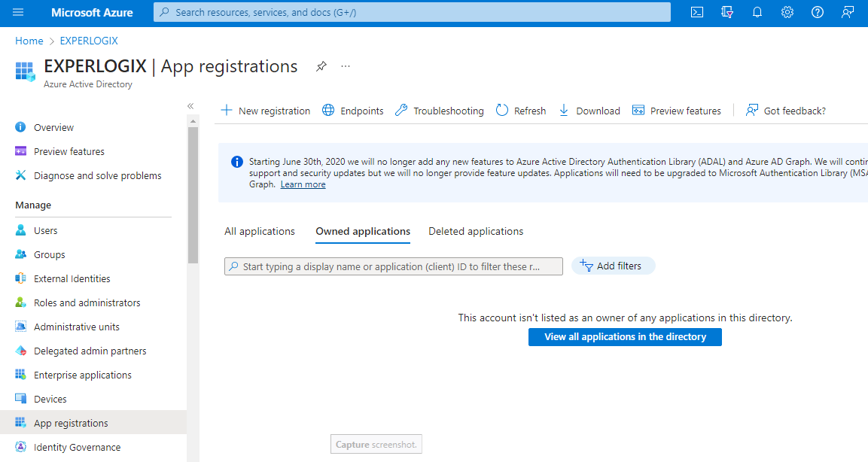The image size is (868, 462).
Task: Click the Groups icon in sidebar
Action: click(20, 254)
